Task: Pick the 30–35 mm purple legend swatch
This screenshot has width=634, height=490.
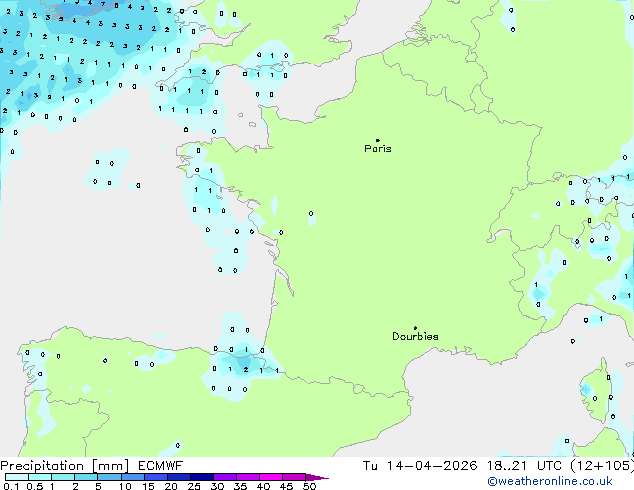Action: tap(224, 477)
